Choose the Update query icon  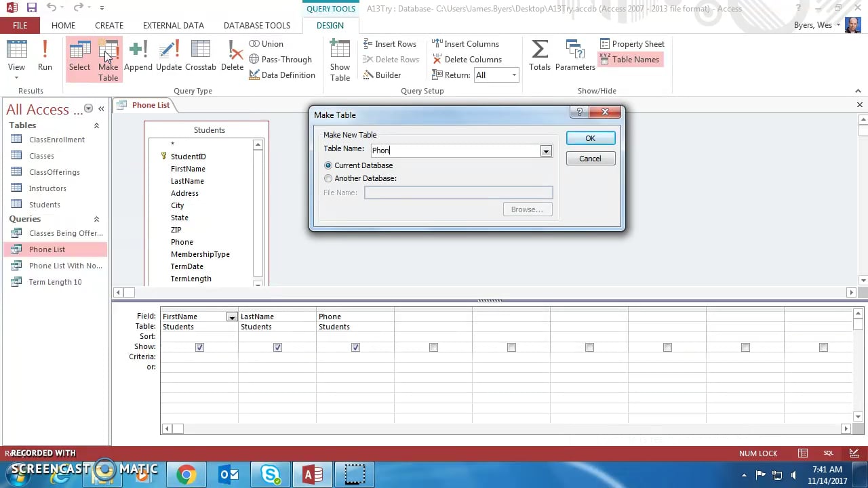169,56
